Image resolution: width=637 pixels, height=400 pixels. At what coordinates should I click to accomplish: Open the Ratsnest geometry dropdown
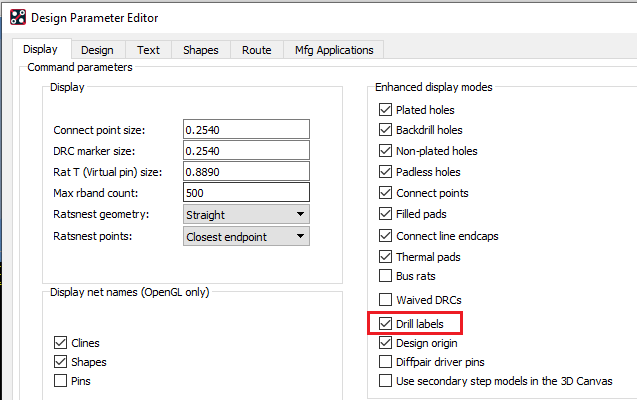click(x=246, y=214)
